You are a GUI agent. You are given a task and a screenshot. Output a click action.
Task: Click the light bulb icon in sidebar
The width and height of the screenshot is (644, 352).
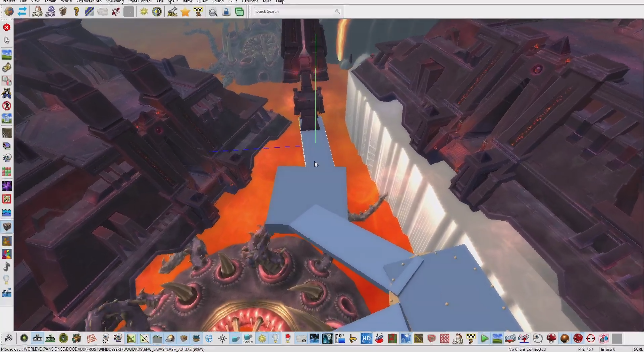(x=6, y=279)
